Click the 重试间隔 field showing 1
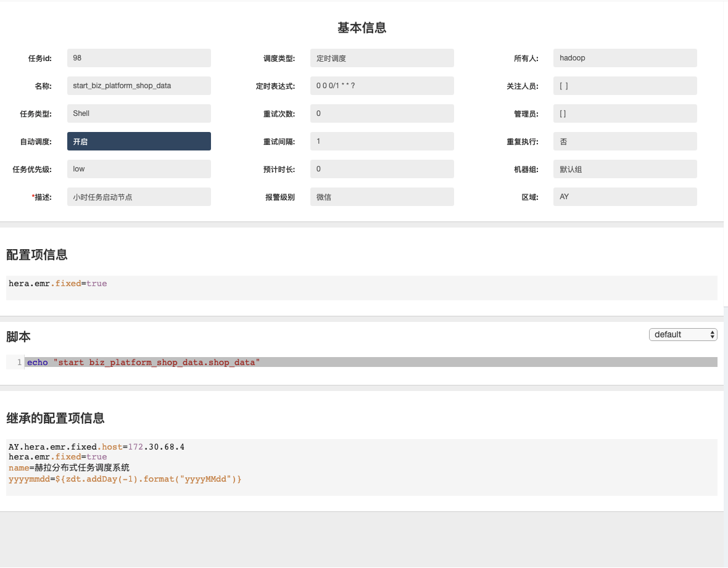Image resolution: width=728 pixels, height=568 pixels. point(382,141)
